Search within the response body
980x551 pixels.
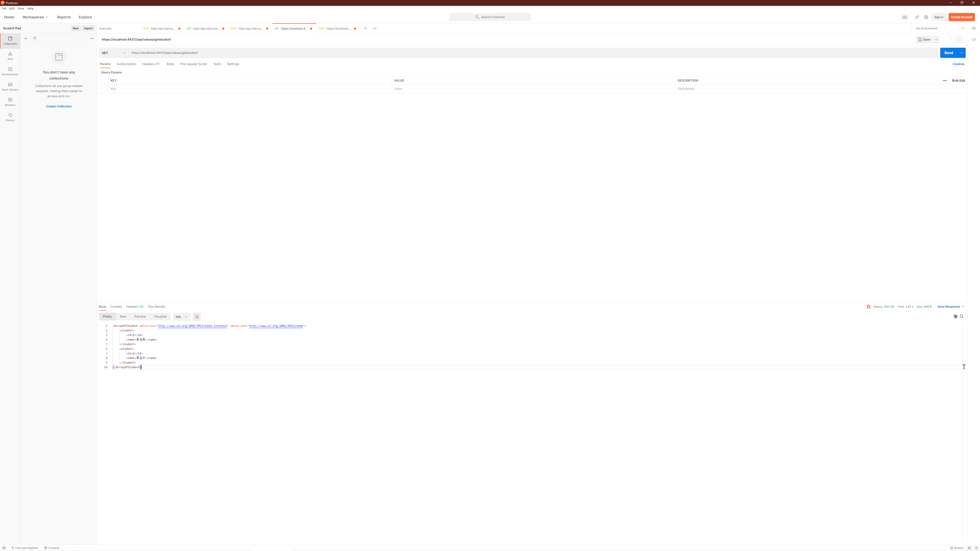pos(962,316)
